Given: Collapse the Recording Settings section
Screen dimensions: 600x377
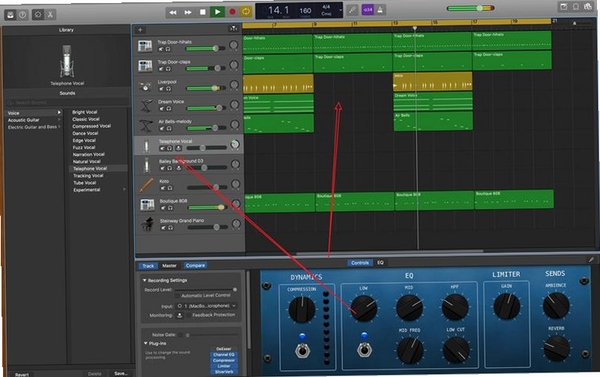Looking at the screenshot, I should [145, 281].
